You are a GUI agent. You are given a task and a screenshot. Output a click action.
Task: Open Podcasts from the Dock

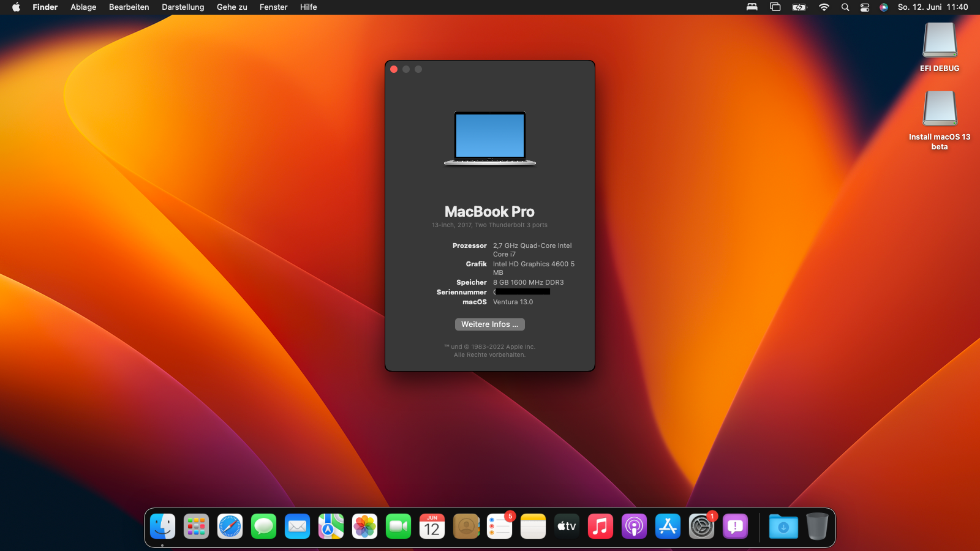pyautogui.click(x=634, y=527)
